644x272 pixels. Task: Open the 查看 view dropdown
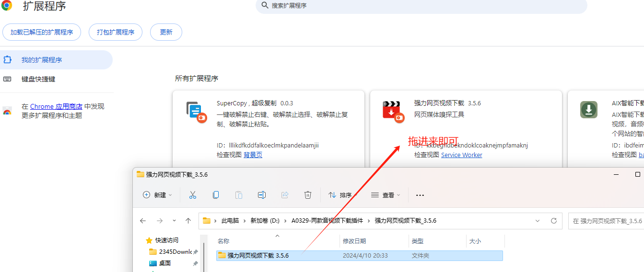[x=386, y=195]
